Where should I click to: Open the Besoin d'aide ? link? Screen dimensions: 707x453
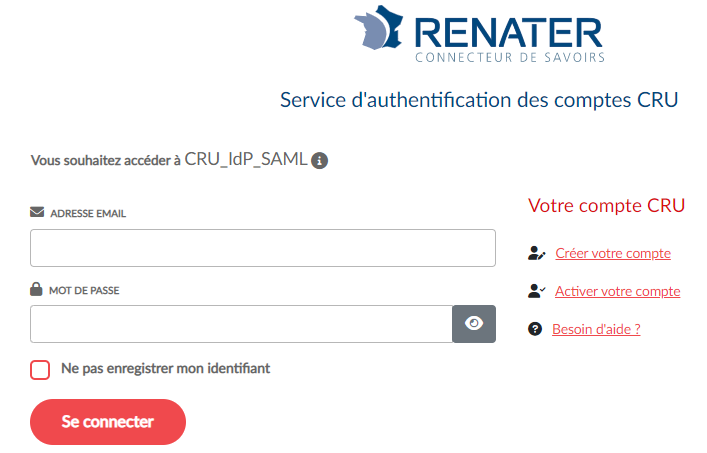(x=596, y=329)
